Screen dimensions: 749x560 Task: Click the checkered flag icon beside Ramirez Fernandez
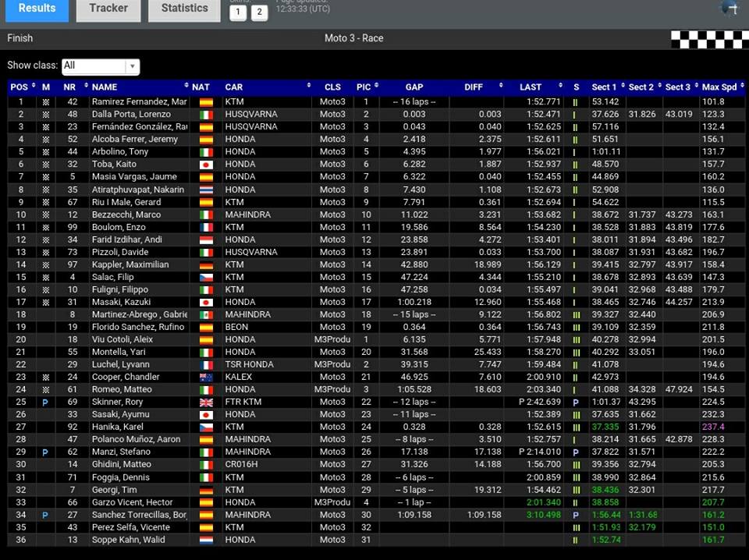click(x=44, y=101)
